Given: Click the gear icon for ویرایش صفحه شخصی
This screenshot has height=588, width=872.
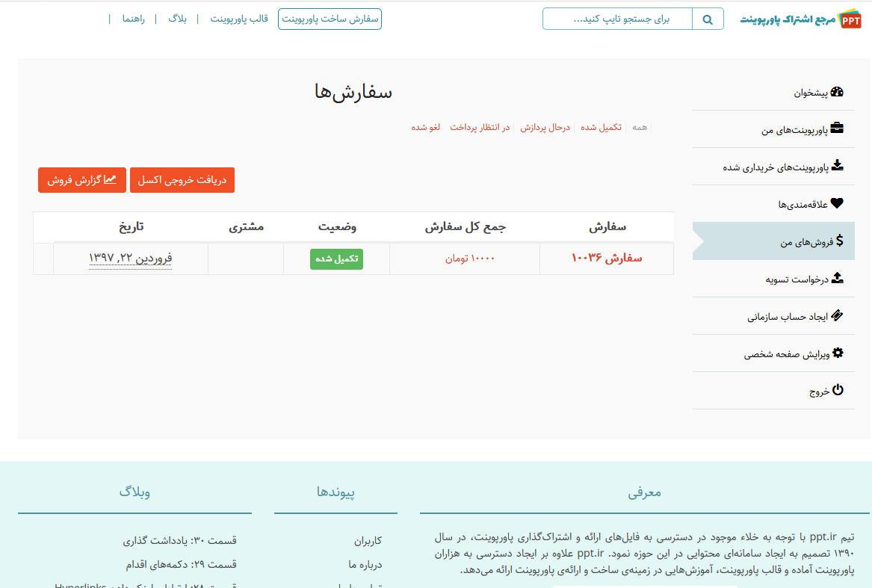Looking at the screenshot, I should point(837,353).
